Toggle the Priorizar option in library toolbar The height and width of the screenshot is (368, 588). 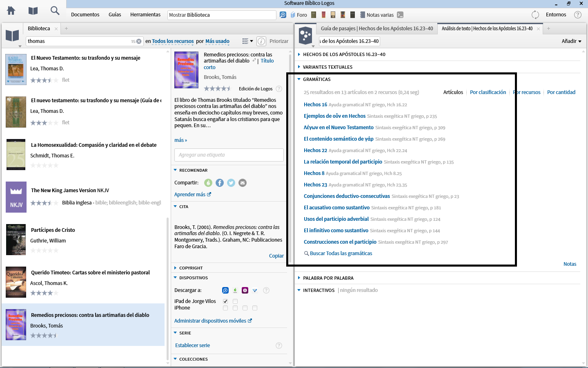coord(279,41)
